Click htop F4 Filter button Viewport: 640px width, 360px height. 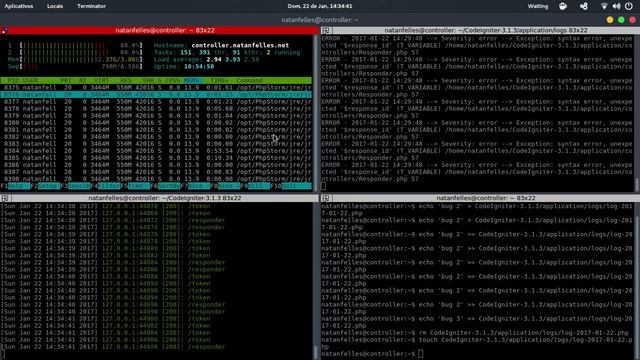click(106, 186)
